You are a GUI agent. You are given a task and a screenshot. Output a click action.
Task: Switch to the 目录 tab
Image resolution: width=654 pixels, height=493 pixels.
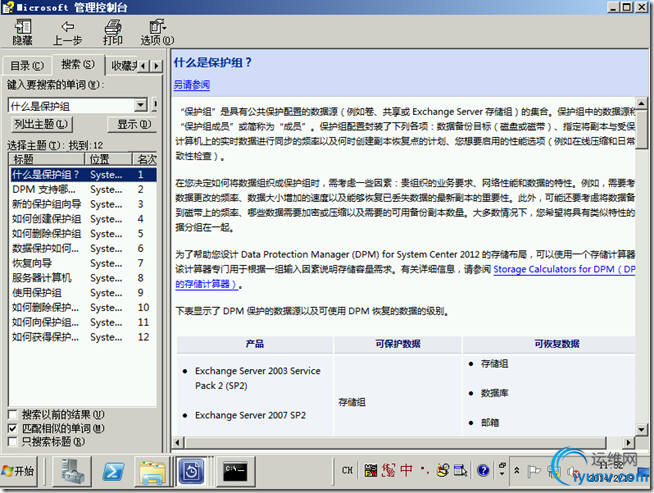[27, 65]
